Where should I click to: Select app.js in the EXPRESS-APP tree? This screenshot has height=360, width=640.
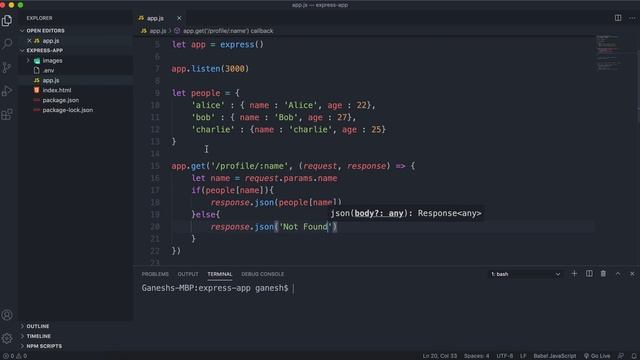click(x=51, y=80)
